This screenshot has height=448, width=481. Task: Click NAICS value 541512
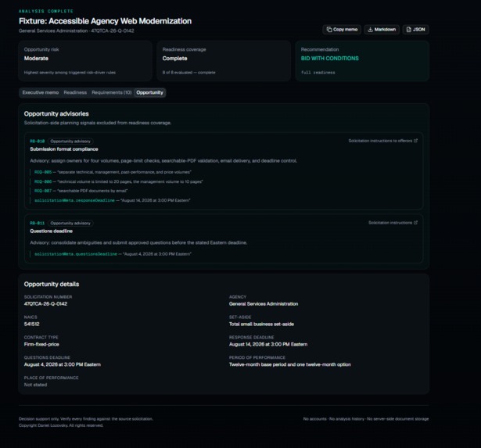[x=31, y=324]
